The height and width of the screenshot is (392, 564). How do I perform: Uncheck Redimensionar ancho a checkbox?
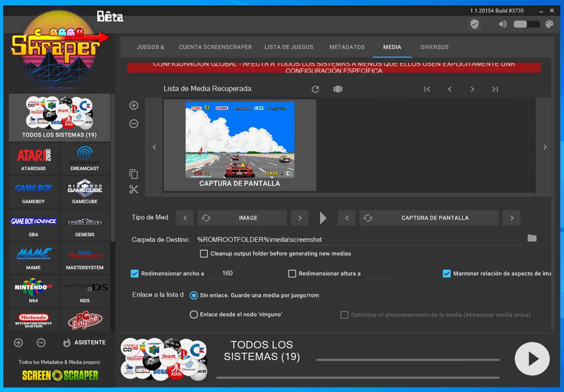click(x=135, y=274)
